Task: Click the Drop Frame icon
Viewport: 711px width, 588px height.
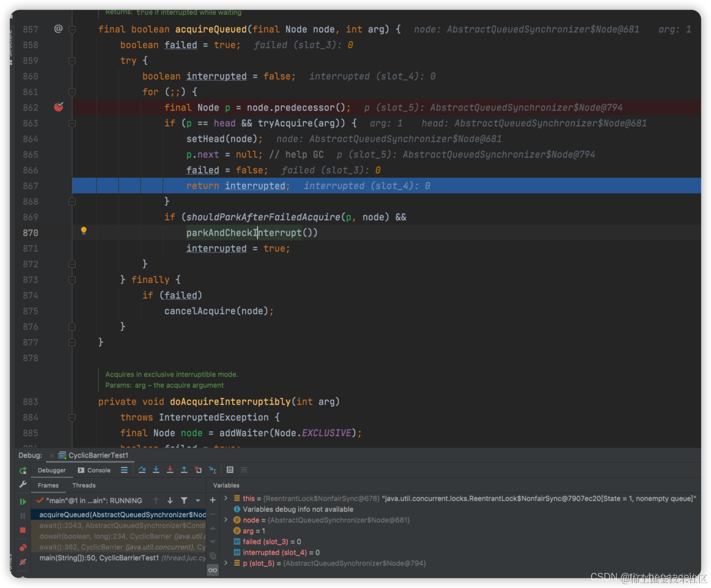Action: [198, 470]
